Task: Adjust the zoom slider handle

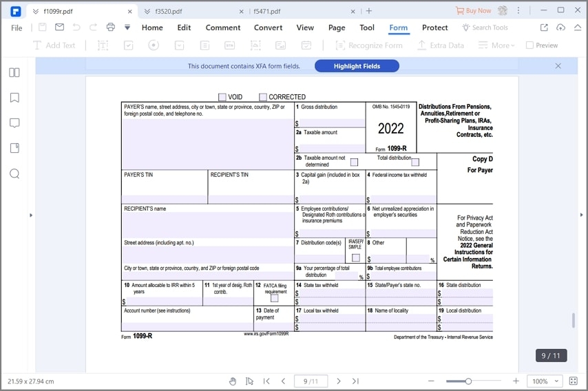Action: click(468, 381)
